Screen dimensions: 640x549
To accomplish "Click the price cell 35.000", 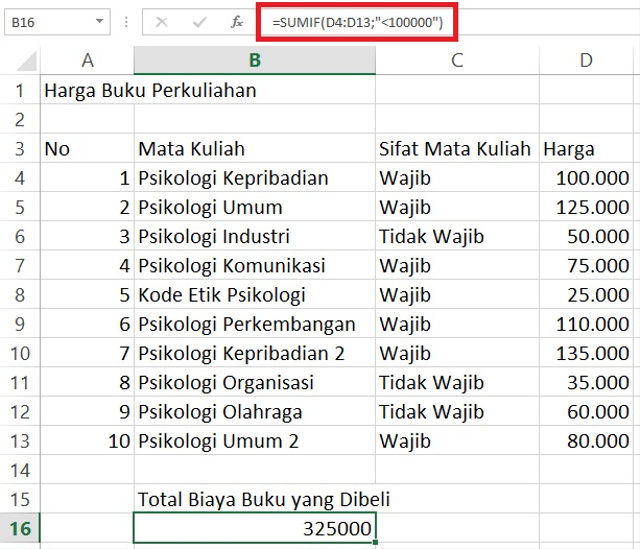I will click(586, 382).
